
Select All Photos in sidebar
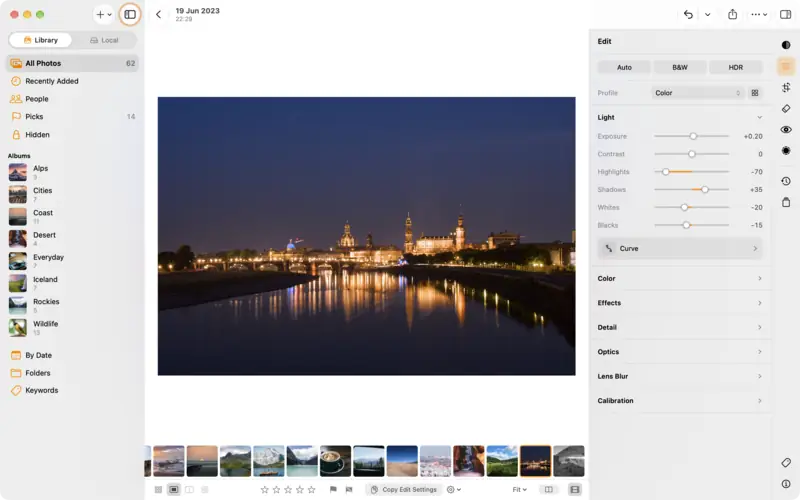tap(72, 63)
